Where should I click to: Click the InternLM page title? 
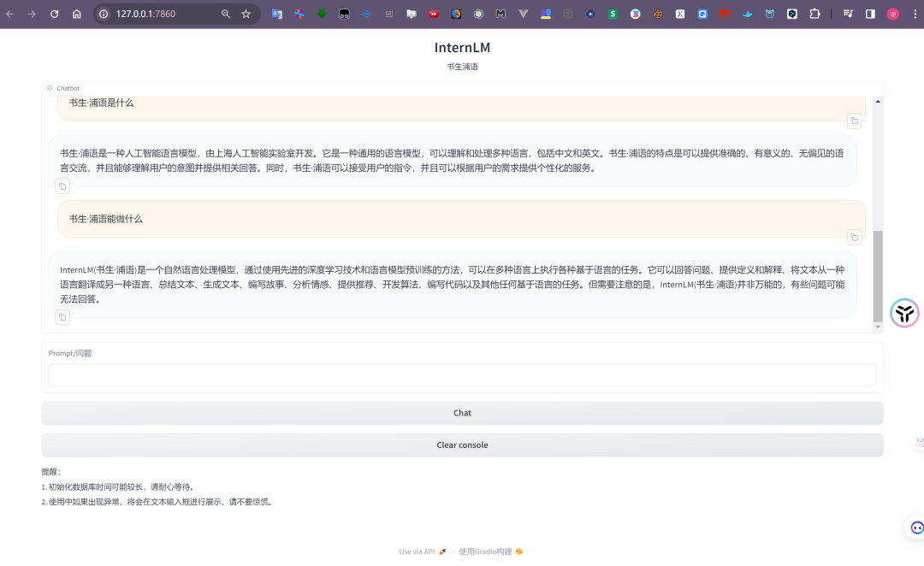pos(462,47)
